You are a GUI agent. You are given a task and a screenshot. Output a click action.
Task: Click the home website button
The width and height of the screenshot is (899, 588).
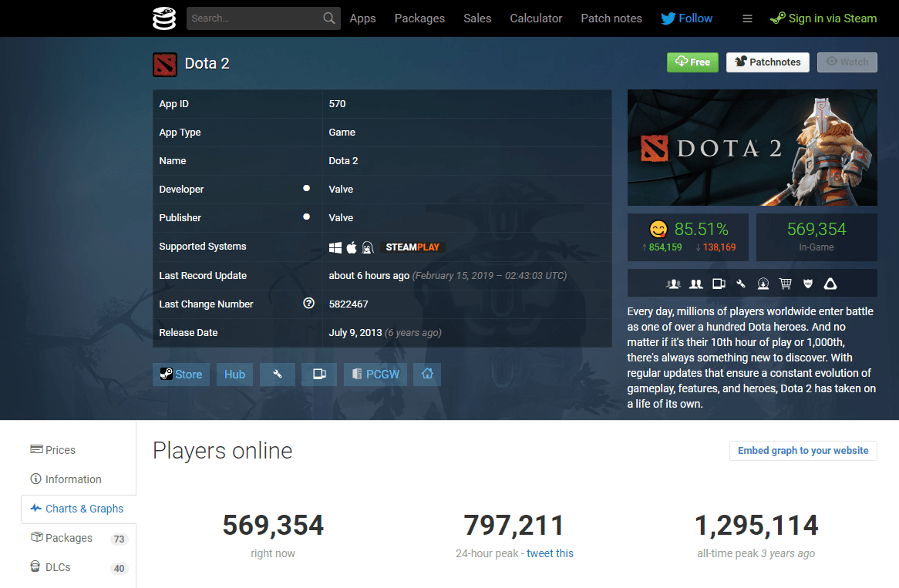pyautogui.click(x=427, y=375)
